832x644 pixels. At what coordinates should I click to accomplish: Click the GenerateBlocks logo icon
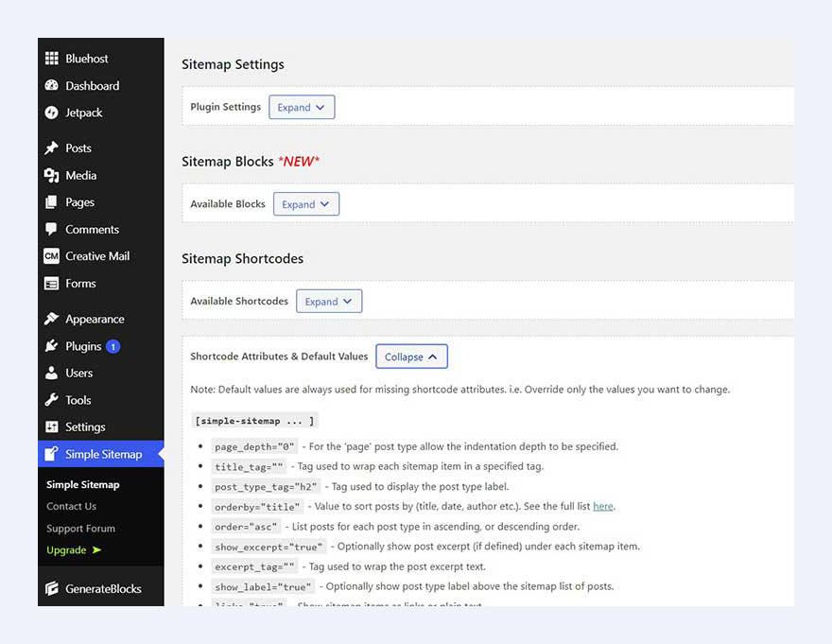click(x=51, y=588)
